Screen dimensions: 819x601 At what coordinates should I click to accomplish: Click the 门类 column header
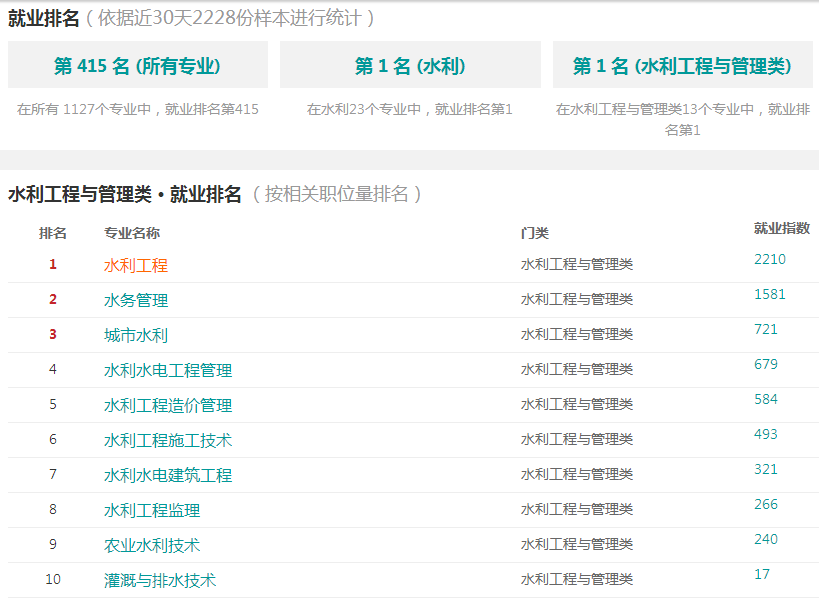click(535, 233)
